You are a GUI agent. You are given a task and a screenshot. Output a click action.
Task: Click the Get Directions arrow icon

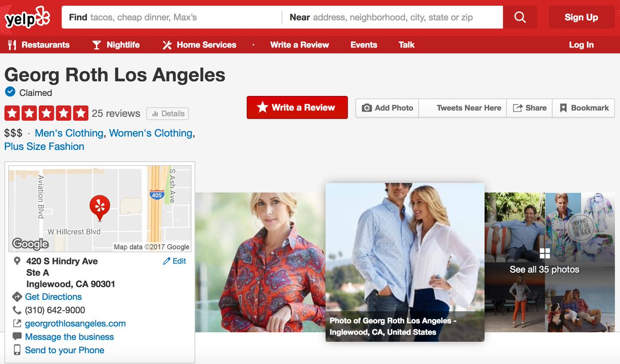17,297
